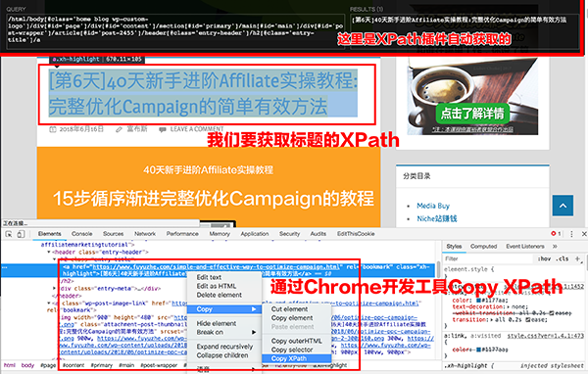Click color swatch in a:link rule
The image size is (588, 374).
(x=478, y=351)
